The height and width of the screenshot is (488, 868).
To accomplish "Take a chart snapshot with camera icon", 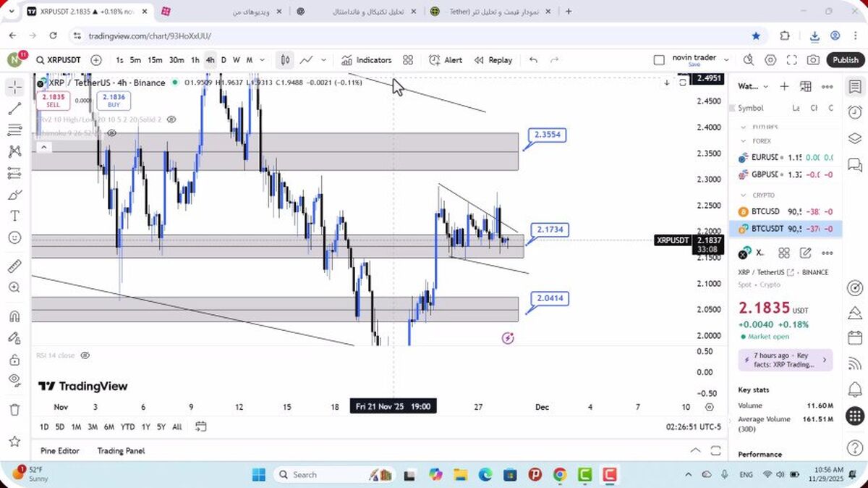I will [814, 60].
